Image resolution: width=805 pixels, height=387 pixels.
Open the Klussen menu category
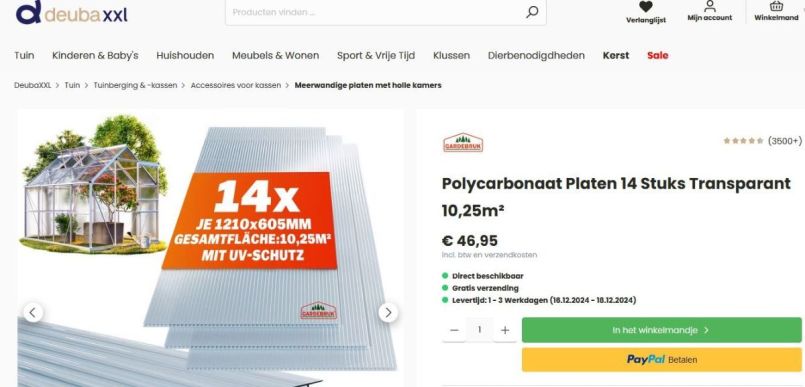[451, 55]
